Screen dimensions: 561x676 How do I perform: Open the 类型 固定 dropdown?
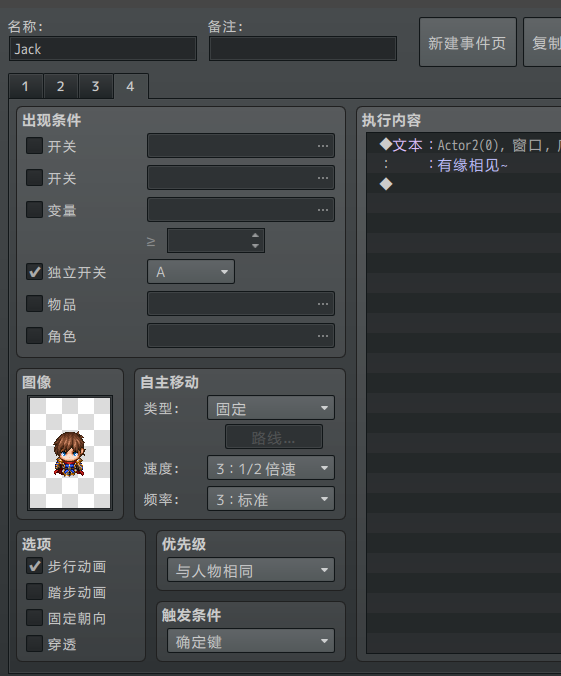pyautogui.click(x=271, y=408)
